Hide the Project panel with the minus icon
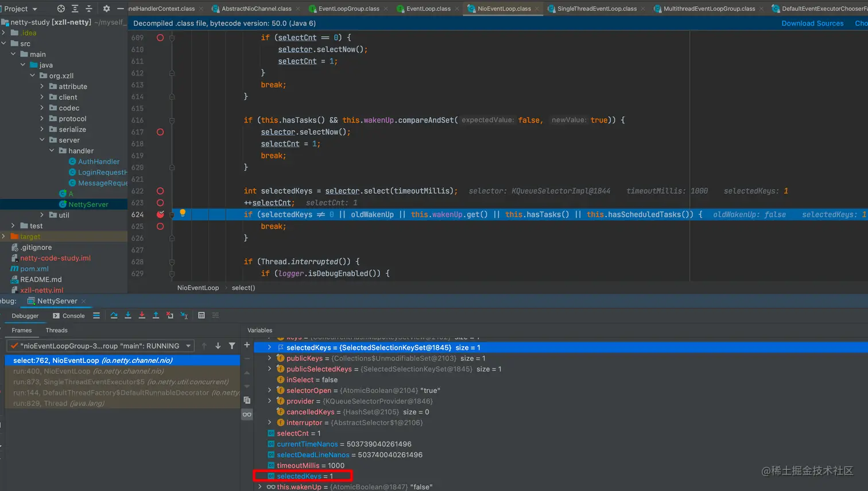Screen dimensions: 868x491 pyautogui.click(x=120, y=9)
